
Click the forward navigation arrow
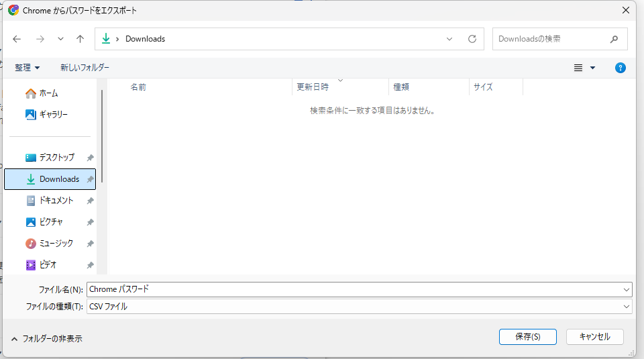pyautogui.click(x=40, y=39)
